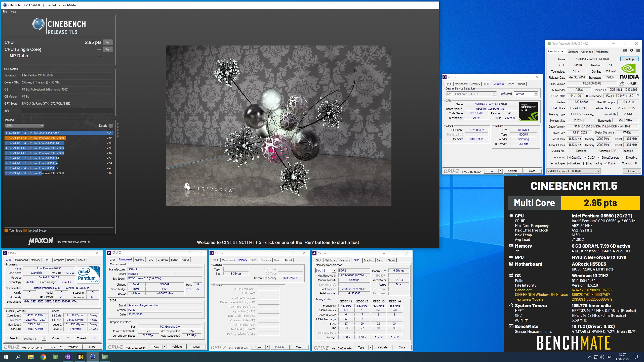The height and width of the screenshot is (362, 644).
Task: Click the volume speaker tray icon
Action: 602,357
